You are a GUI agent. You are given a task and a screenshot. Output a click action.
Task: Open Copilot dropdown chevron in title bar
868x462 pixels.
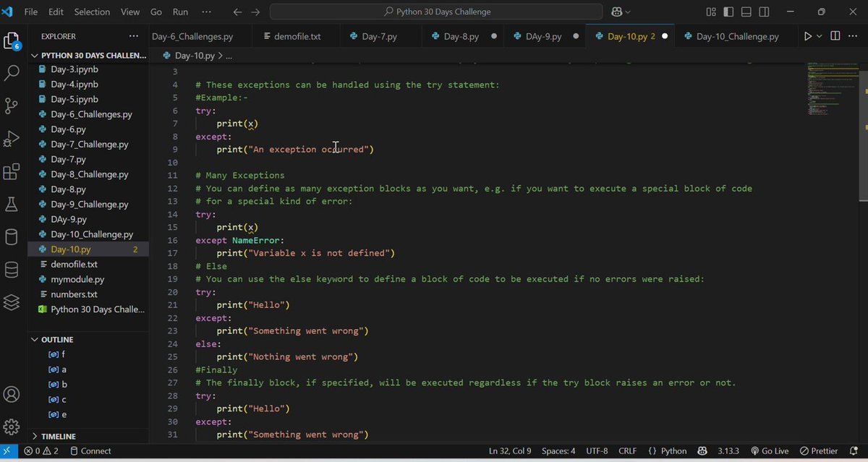[x=628, y=12]
